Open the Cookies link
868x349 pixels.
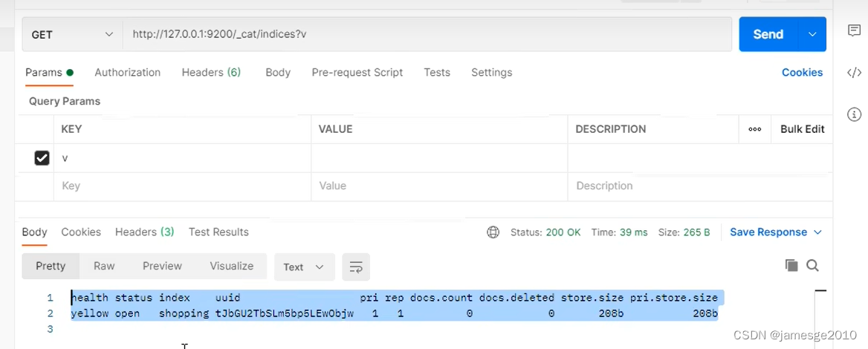click(802, 73)
